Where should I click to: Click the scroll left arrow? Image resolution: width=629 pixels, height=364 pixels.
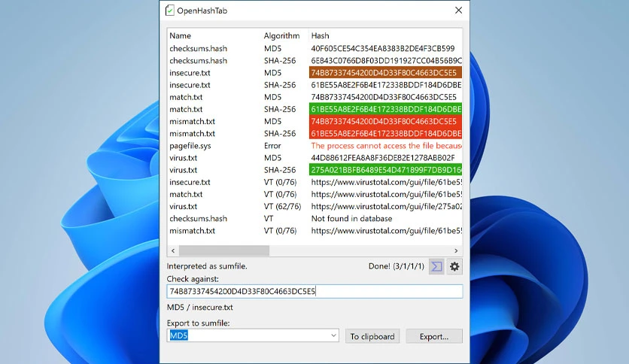(x=173, y=250)
